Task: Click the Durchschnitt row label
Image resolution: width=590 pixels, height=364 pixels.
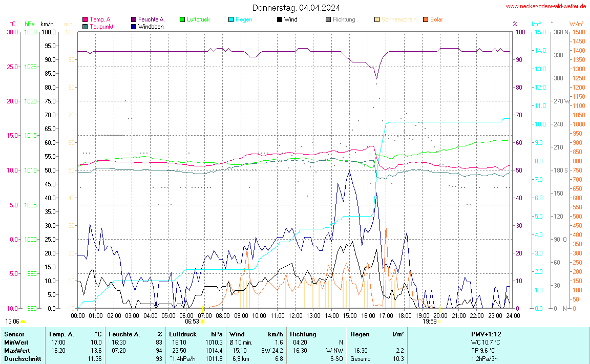Action: tap(22, 359)
